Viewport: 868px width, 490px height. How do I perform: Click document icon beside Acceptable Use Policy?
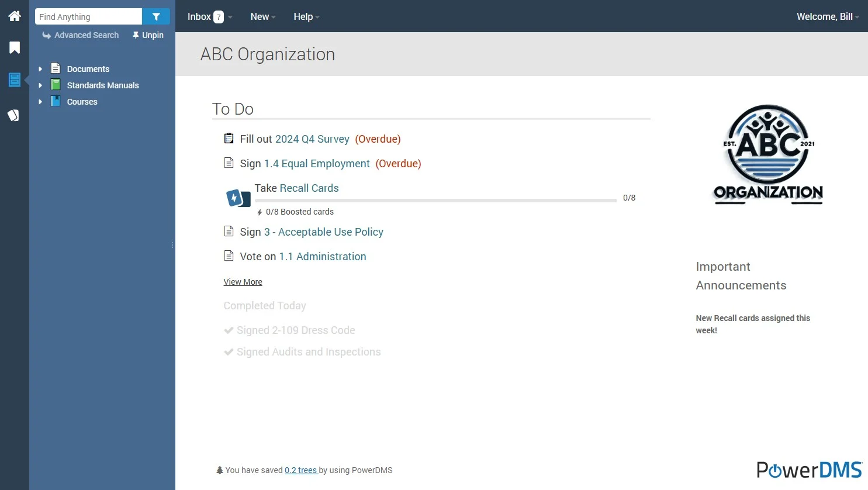pyautogui.click(x=229, y=231)
